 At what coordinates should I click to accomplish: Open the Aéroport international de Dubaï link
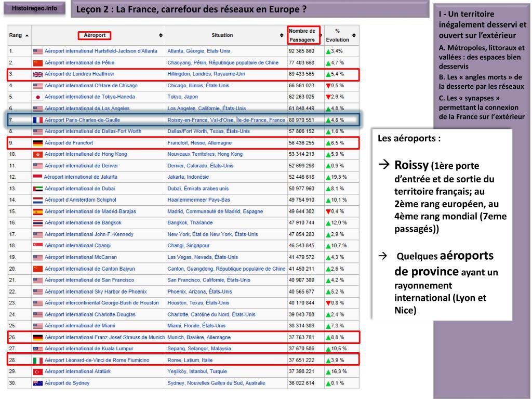click(x=79, y=189)
